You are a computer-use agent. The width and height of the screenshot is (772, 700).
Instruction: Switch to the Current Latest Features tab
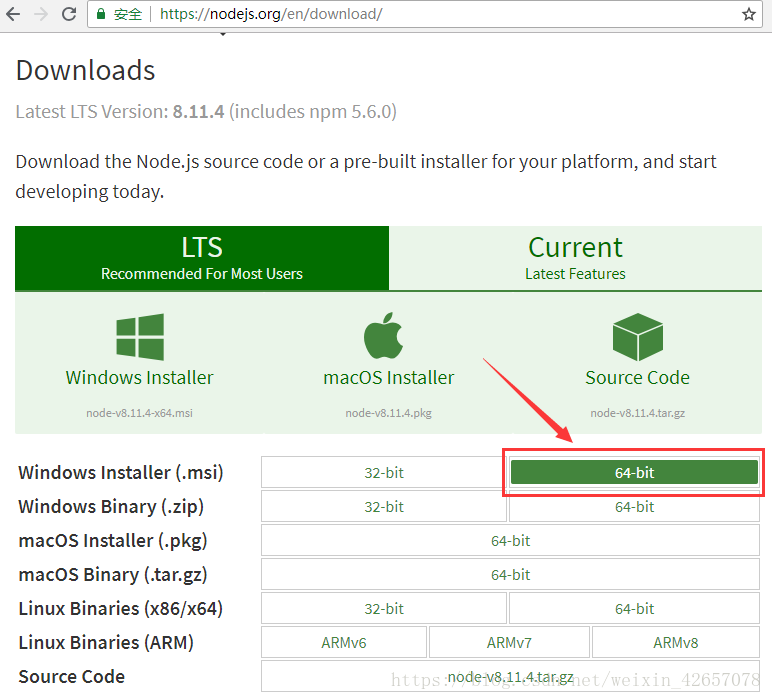576,258
